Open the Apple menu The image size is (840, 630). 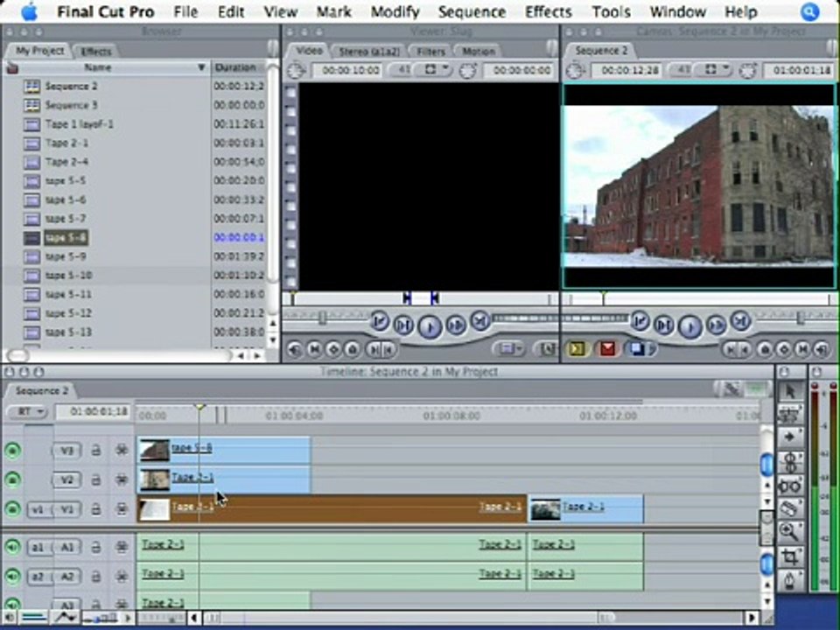(29, 11)
